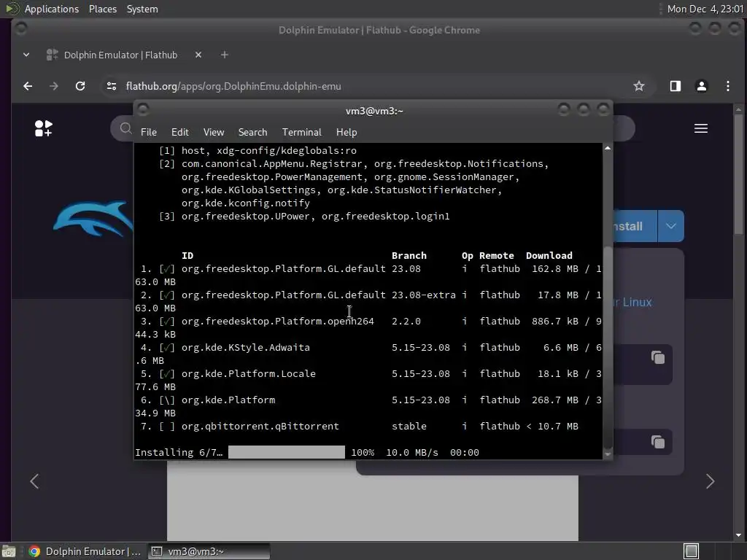Image resolution: width=747 pixels, height=560 pixels.
Task: Open the terminal Edit menu
Action: point(179,132)
